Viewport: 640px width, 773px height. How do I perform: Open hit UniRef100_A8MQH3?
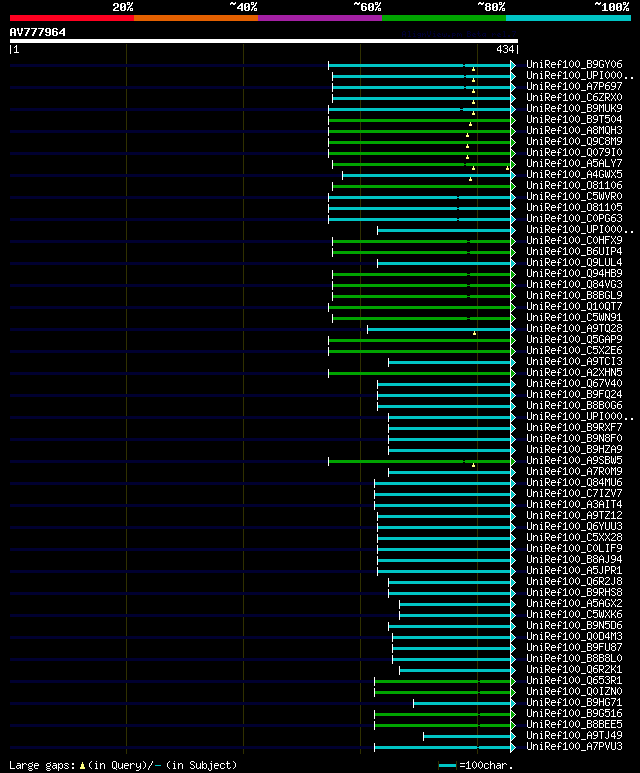tap(574, 131)
